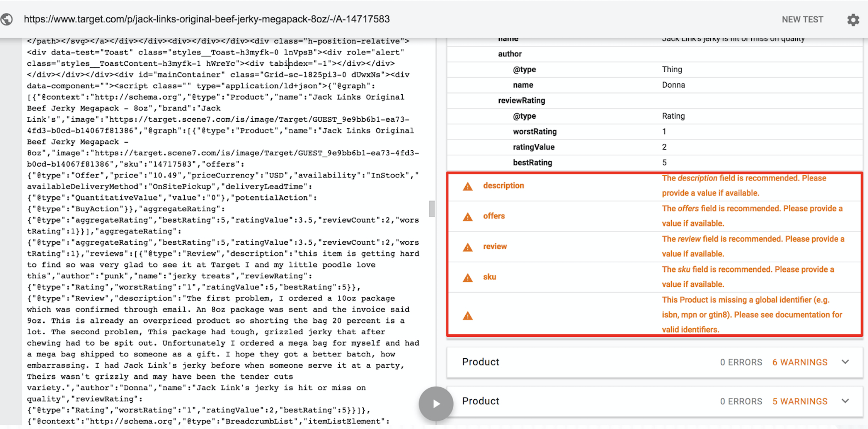Select the description warning row label
868x429 pixels.
(503, 186)
